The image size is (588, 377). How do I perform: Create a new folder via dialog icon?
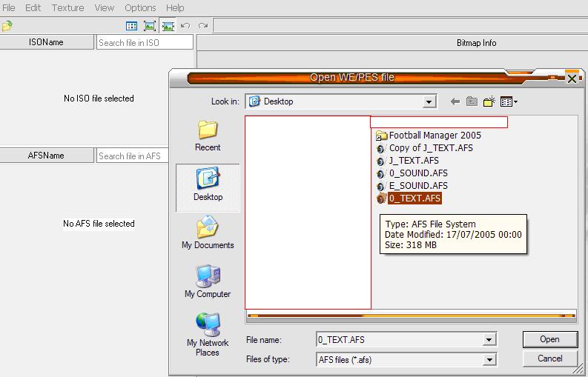[489, 101]
